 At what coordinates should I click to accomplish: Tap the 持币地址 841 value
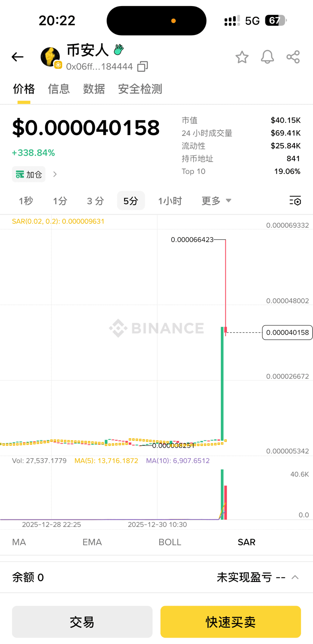(x=293, y=159)
